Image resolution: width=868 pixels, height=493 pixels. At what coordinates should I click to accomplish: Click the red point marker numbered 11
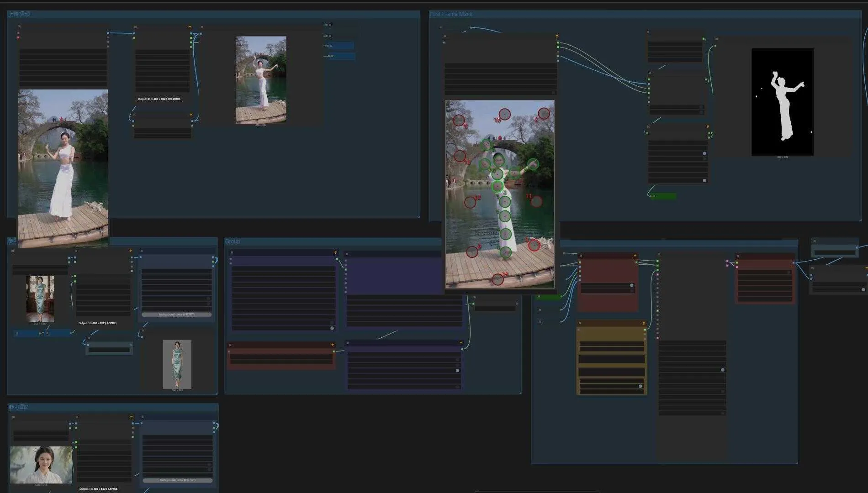[536, 201]
